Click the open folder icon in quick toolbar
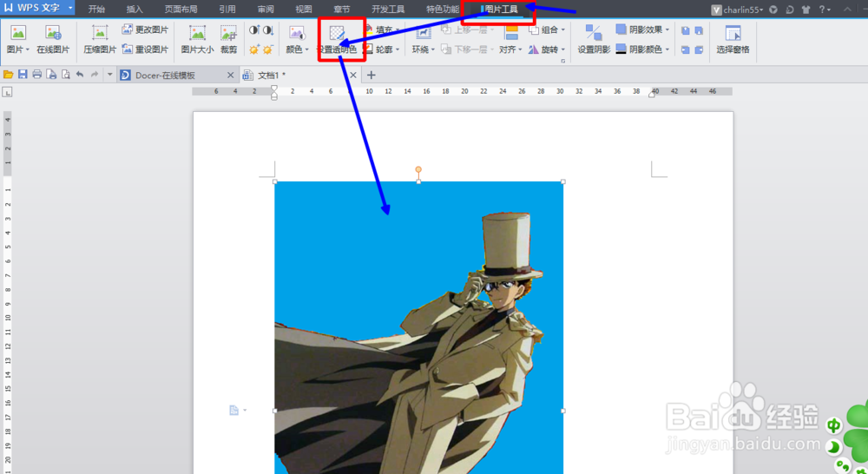This screenshot has width=868, height=474. pos(9,75)
